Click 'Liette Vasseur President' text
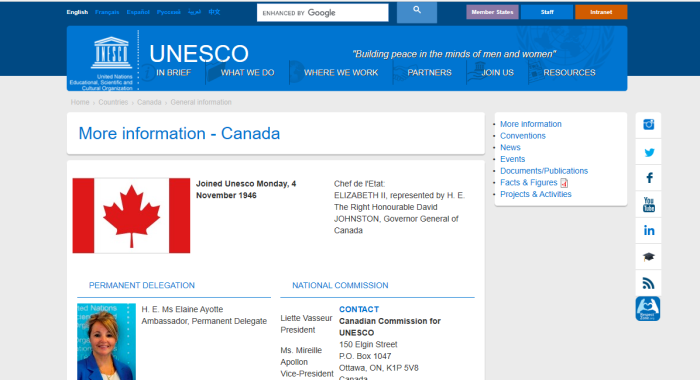This screenshot has height=380, width=700. pos(306,324)
